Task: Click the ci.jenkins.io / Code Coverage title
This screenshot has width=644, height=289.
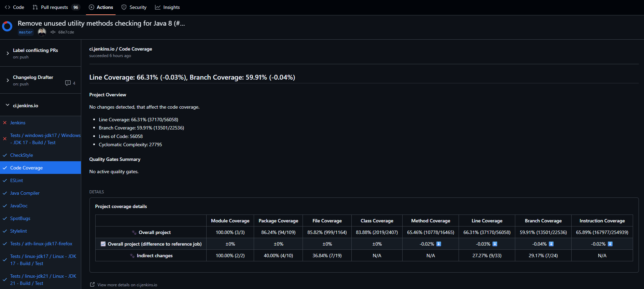Action: point(121,49)
